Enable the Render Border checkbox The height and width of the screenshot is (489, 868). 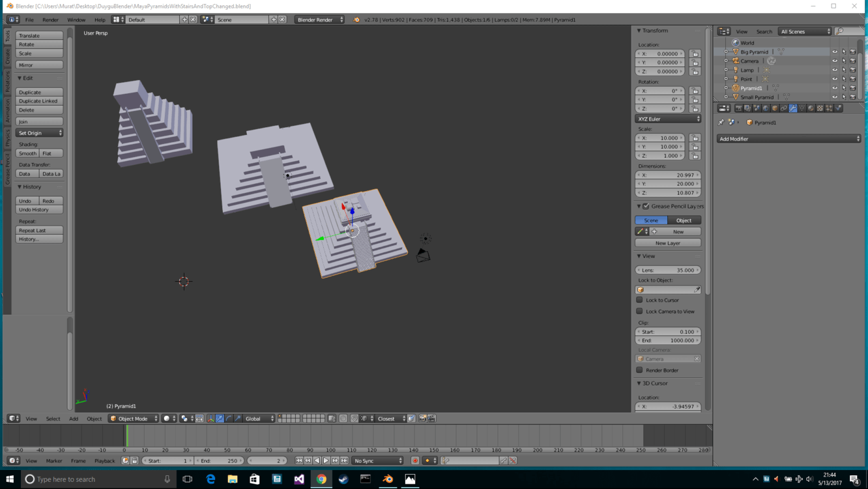pos(639,370)
